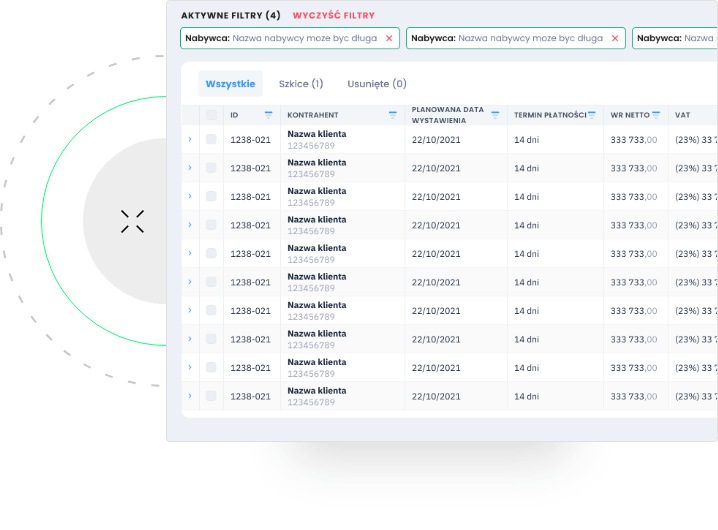This screenshot has height=530, width=718.
Task: Expand the fifth table row
Action: point(190,254)
